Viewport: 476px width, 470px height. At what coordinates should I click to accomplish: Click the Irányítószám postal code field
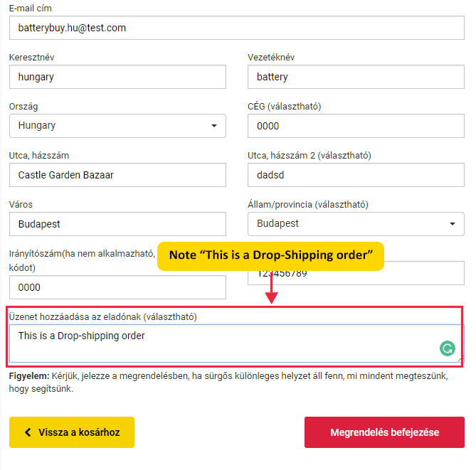pos(117,287)
